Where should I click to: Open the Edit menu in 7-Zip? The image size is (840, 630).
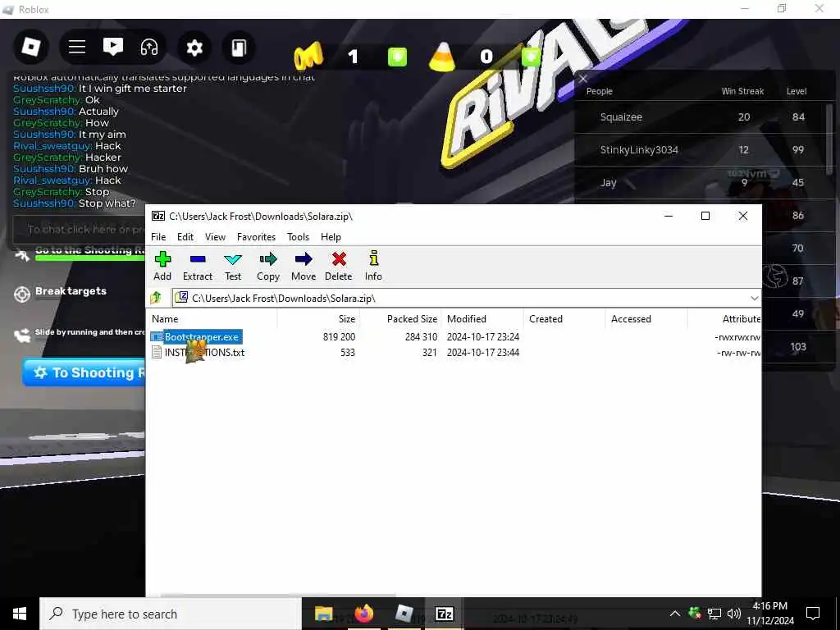(185, 237)
